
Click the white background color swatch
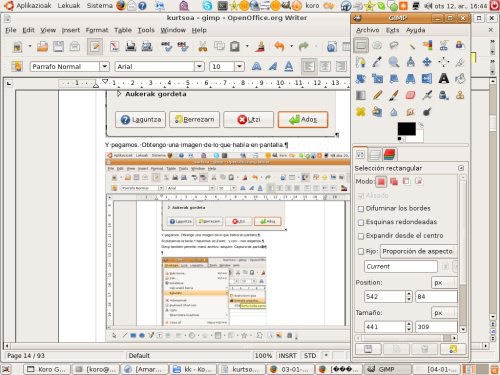(x=419, y=137)
